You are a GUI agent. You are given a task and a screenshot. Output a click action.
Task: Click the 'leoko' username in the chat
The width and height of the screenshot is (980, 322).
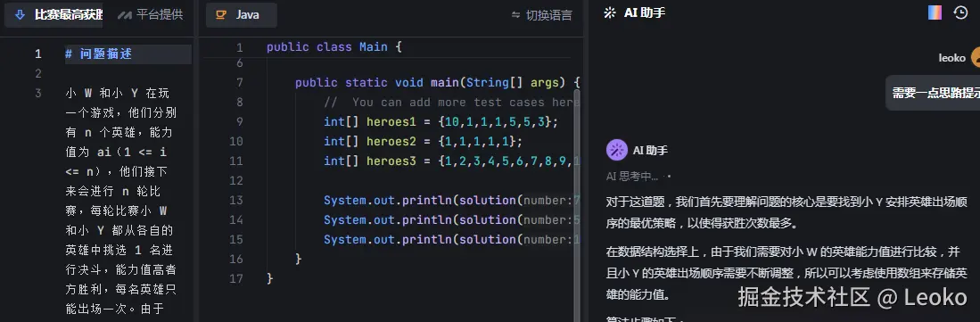click(951, 58)
